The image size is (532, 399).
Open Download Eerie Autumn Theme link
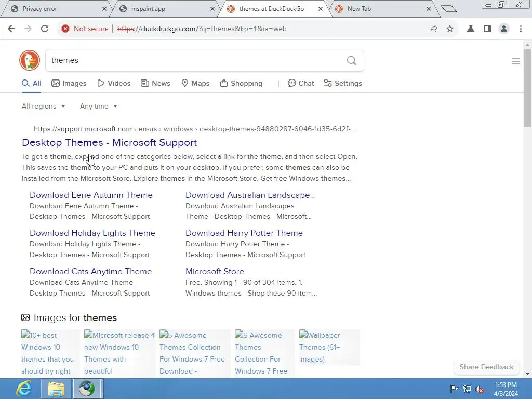[91, 195]
